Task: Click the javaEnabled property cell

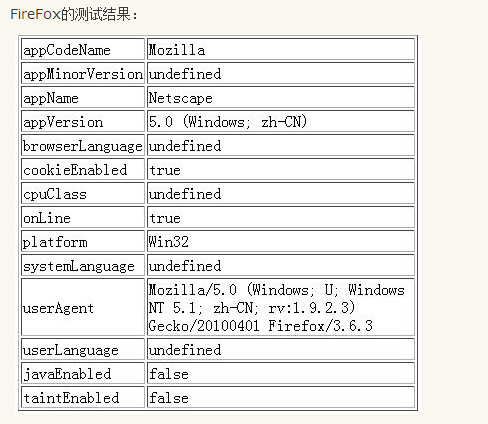Action: pos(83,374)
